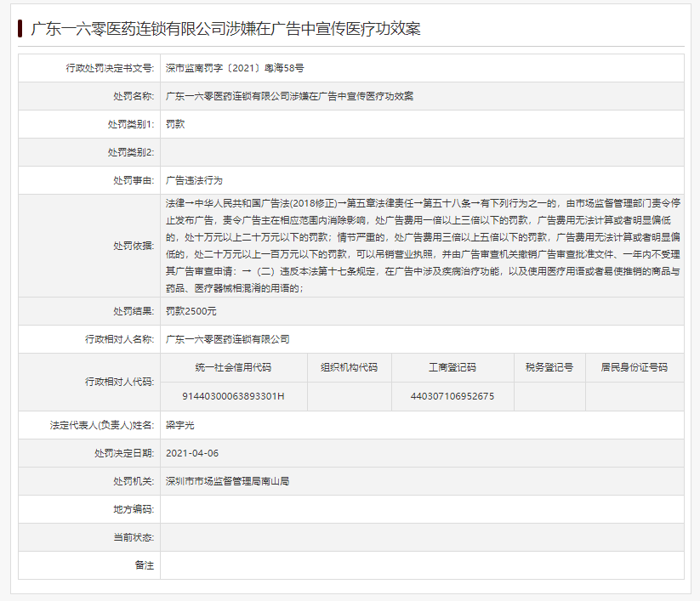Screen dimensions: 700x601
Task: Click the 当前状态 label
Action: coord(134,537)
